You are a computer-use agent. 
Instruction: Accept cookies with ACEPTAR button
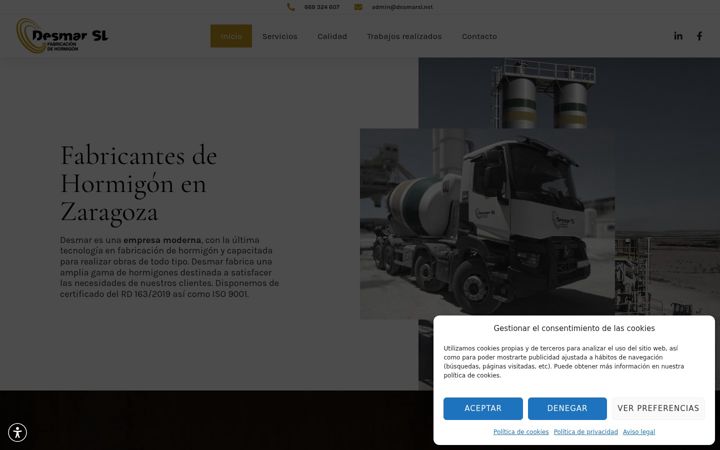tap(483, 408)
